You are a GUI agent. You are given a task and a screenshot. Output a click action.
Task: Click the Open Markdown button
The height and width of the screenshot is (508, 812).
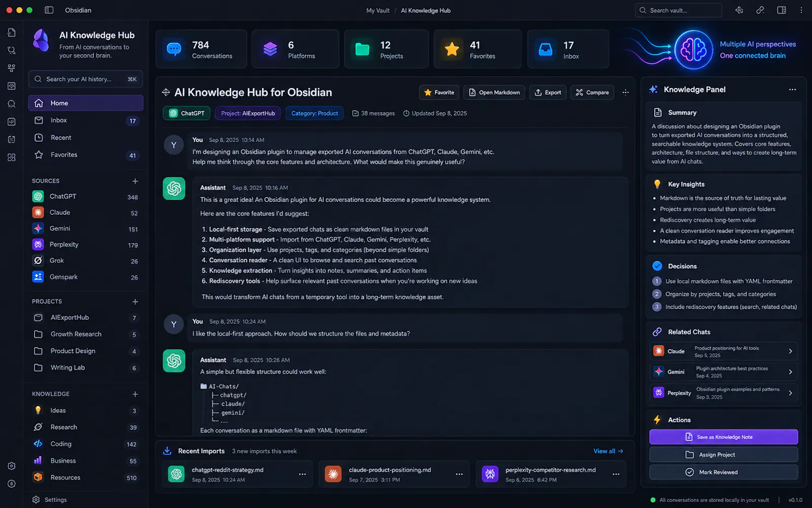click(494, 92)
